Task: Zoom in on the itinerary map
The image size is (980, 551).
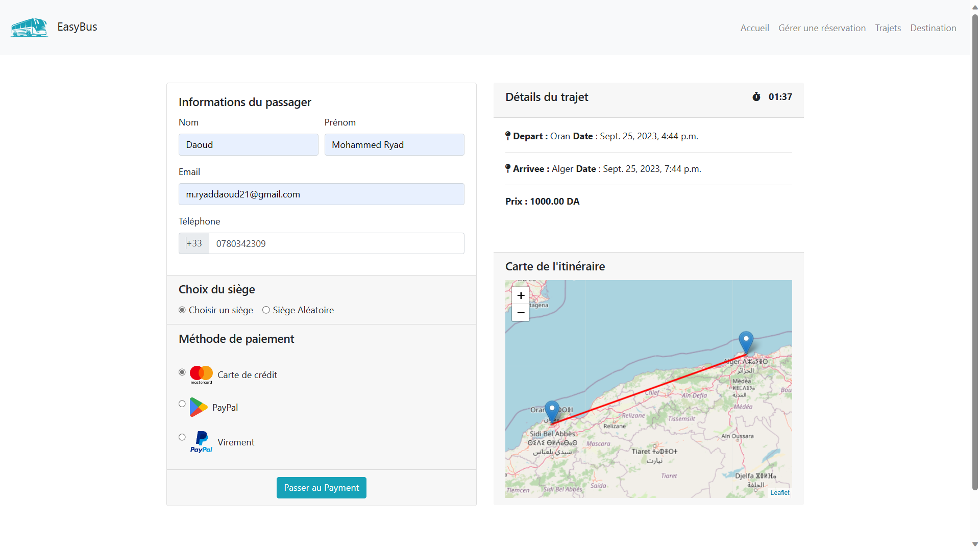Action: [520, 295]
